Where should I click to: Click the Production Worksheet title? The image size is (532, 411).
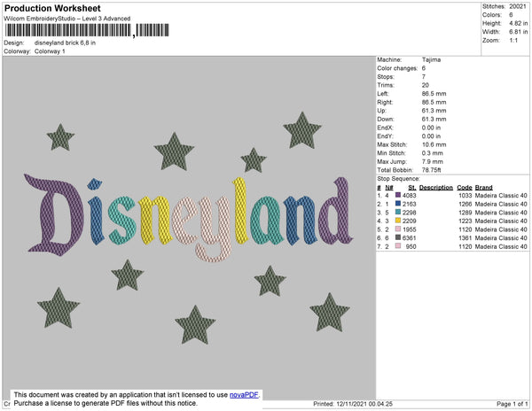click(52, 8)
